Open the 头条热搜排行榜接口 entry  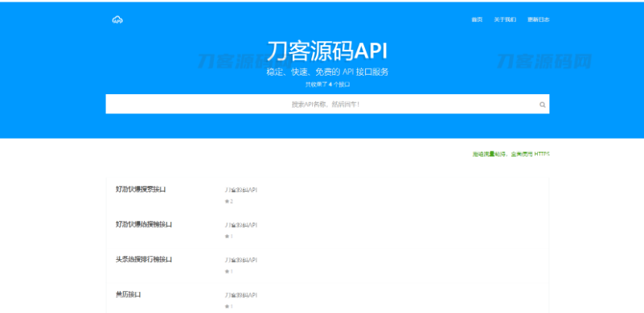144,259
